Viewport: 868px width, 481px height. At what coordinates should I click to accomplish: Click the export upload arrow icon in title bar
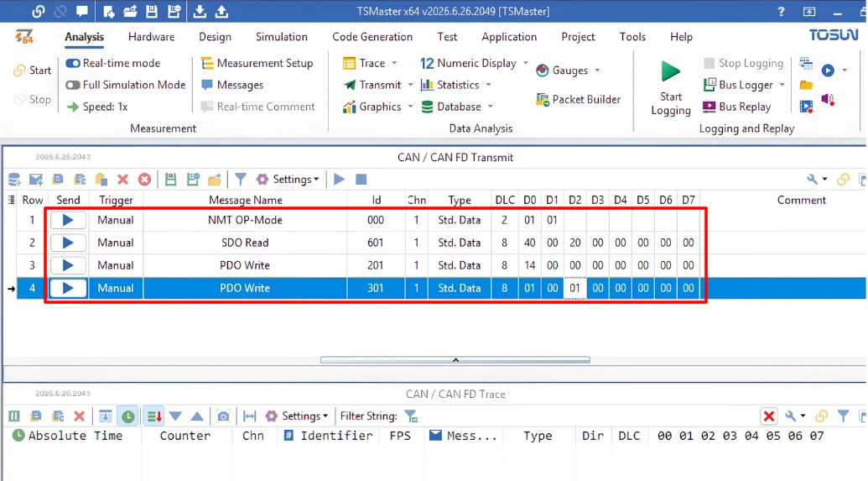[221, 11]
